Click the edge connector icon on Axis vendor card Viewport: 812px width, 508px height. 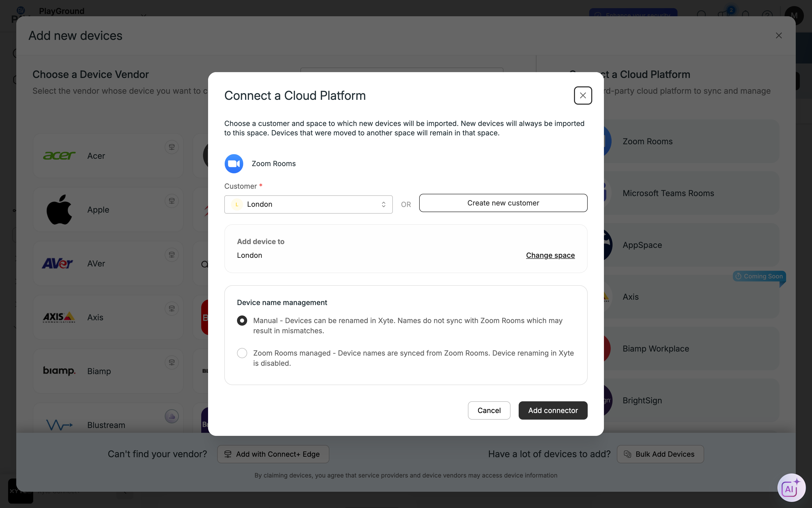(x=172, y=308)
